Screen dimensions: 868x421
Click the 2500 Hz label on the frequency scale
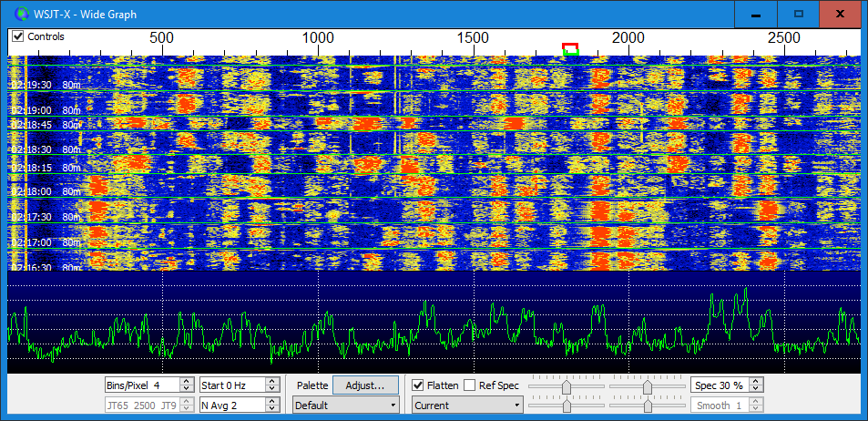click(784, 38)
